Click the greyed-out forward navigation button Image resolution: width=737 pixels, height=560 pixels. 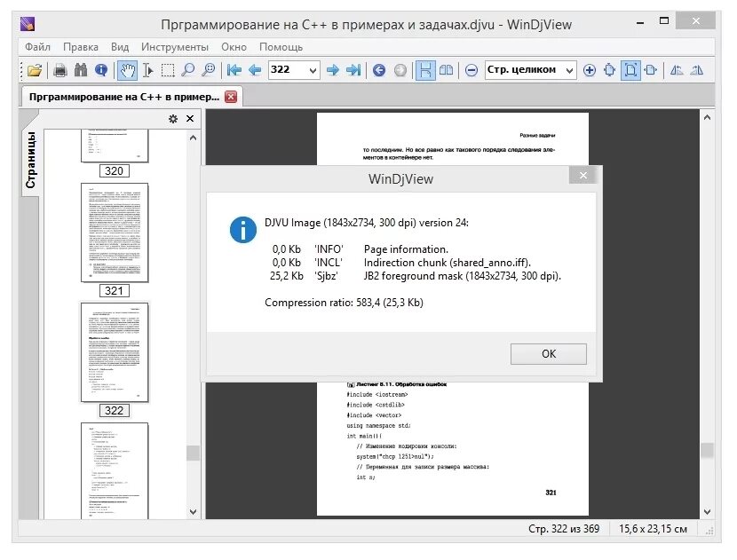coord(400,70)
